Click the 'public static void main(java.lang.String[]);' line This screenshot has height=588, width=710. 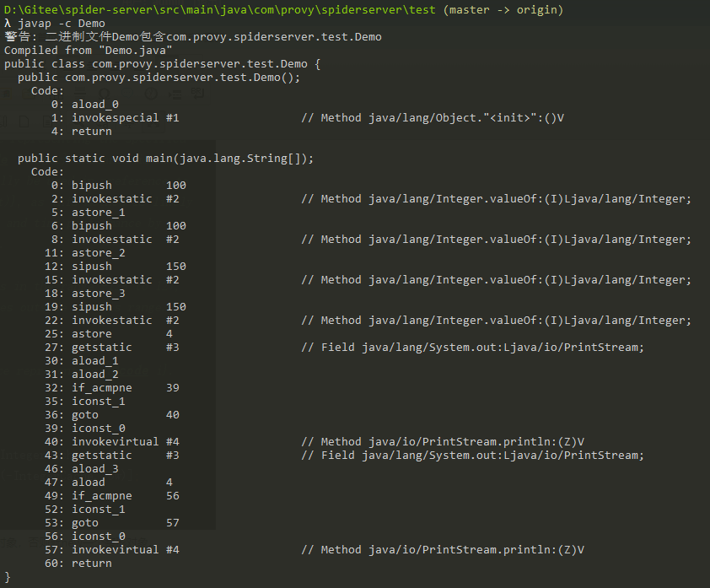[x=166, y=159]
